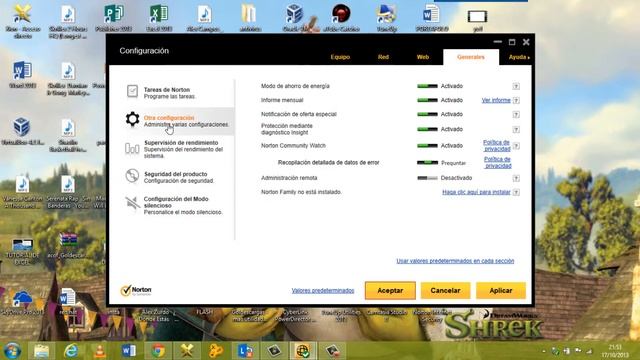
Task: Open the help icon for Informe mensual
Action: coord(516,100)
